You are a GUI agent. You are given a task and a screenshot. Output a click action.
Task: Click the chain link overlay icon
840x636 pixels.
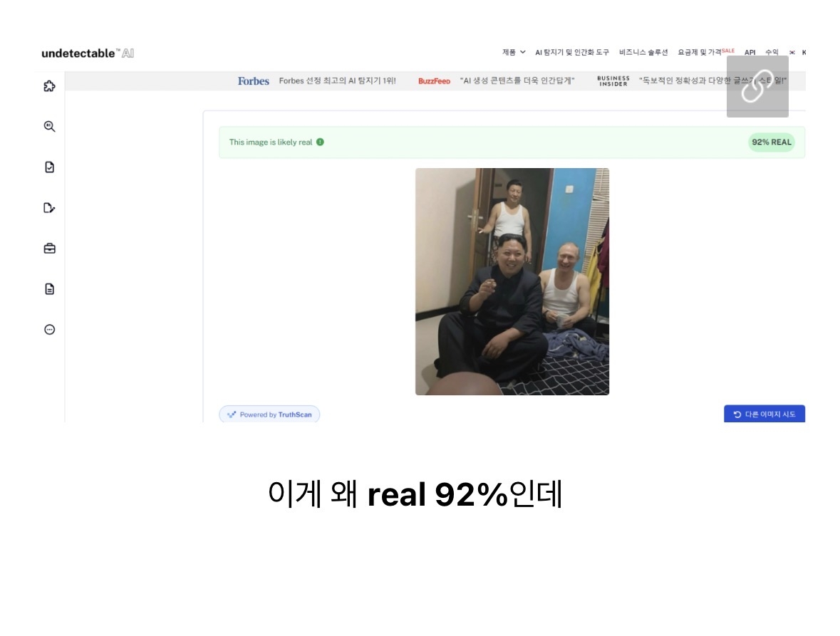click(x=757, y=86)
